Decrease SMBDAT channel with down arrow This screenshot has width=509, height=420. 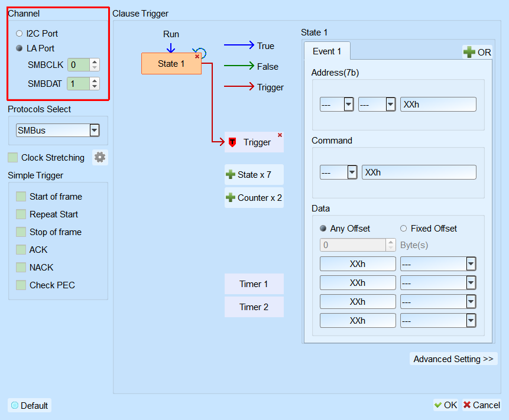[95, 86]
